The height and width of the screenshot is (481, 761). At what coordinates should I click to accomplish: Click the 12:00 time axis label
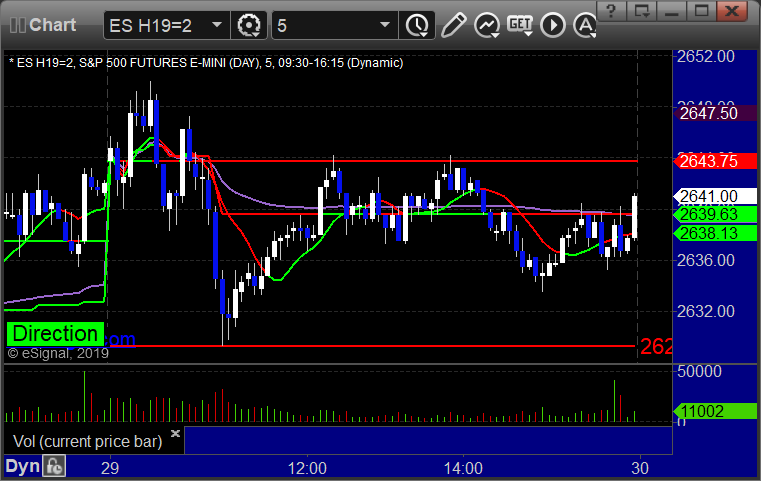pyautogui.click(x=307, y=468)
